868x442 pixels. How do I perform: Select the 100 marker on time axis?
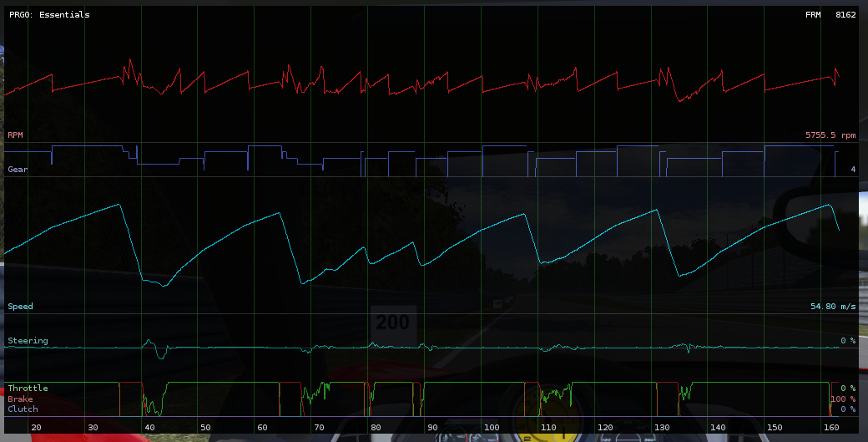tap(491, 428)
